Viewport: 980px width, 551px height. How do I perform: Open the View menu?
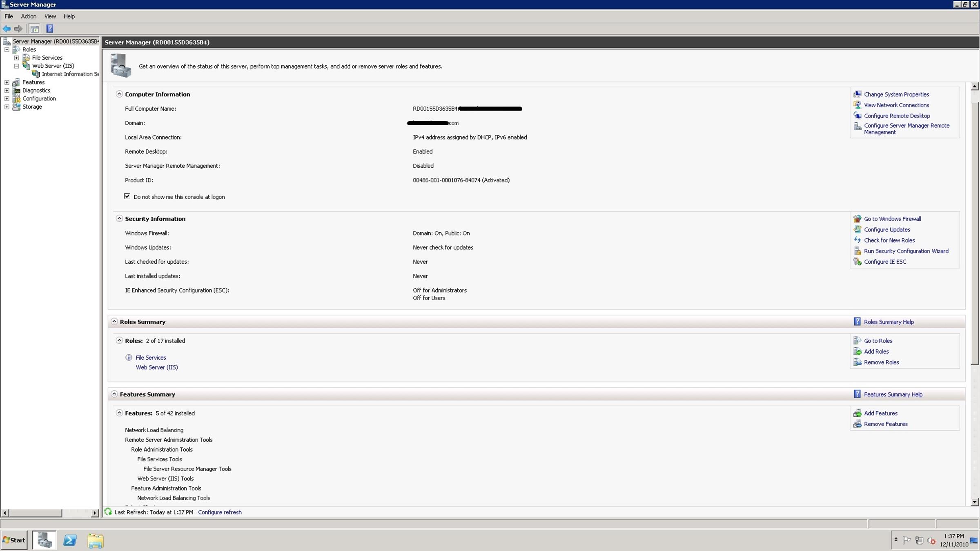(50, 16)
